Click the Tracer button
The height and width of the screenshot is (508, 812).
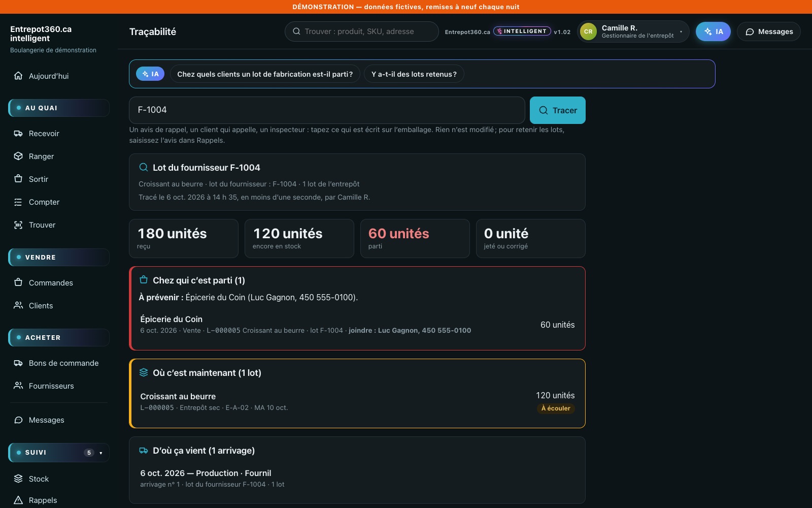click(557, 110)
